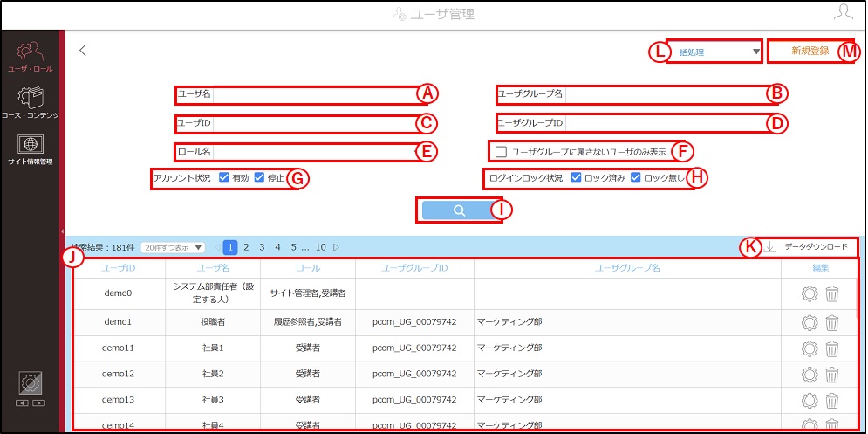
Task: Click the magnifying glass search button
Action: point(459,210)
